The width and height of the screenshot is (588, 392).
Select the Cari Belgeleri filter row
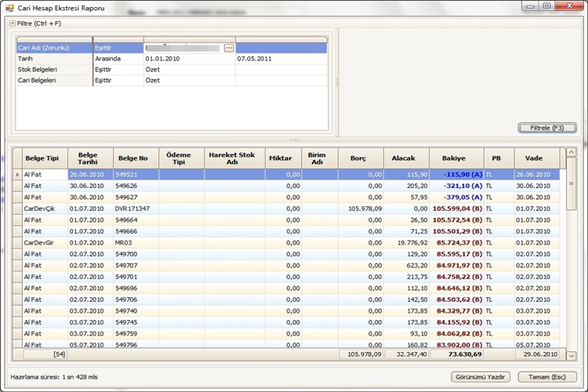coord(172,80)
